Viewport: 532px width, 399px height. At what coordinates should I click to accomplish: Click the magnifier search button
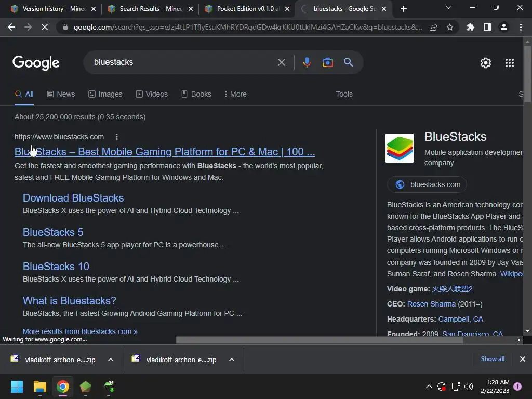[x=348, y=62]
